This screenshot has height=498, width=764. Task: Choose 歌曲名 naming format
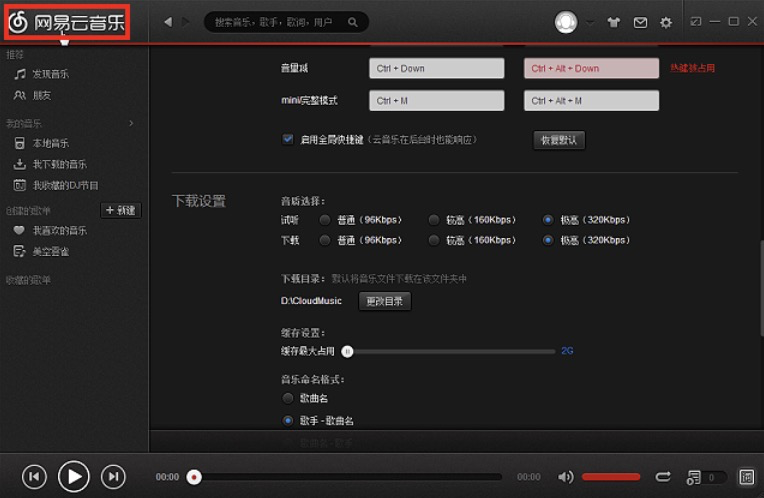coord(287,398)
